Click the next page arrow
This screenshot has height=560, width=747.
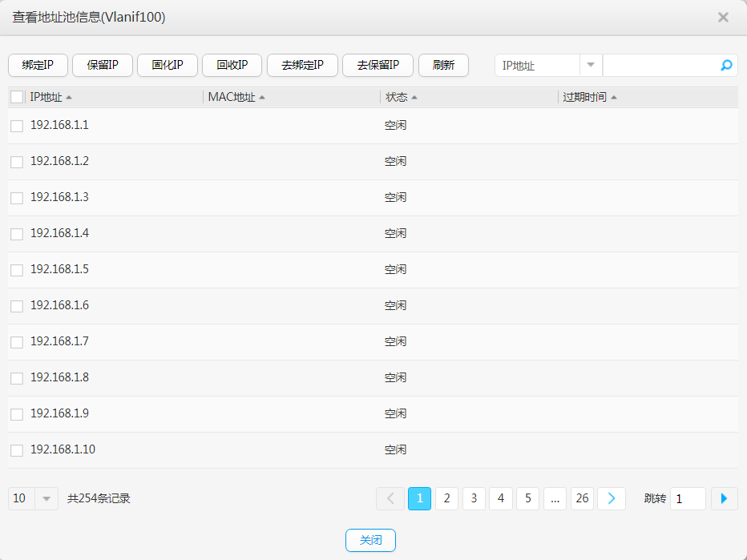[x=611, y=498]
